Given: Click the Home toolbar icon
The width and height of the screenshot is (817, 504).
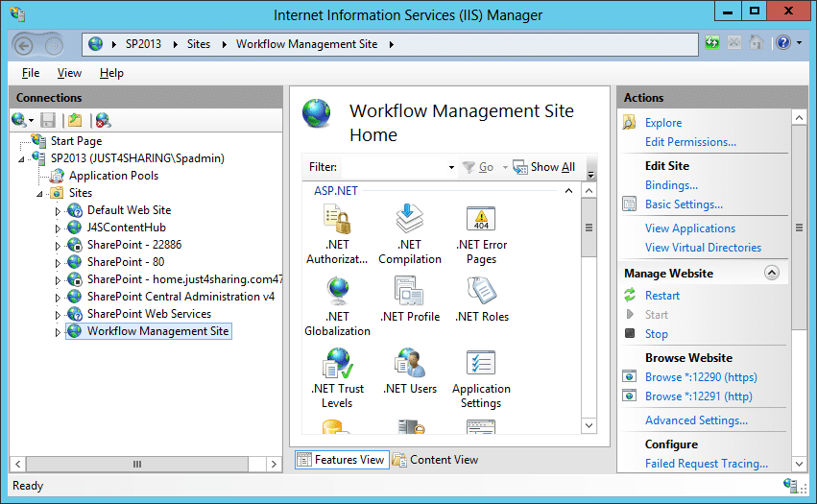Looking at the screenshot, I should point(757,42).
